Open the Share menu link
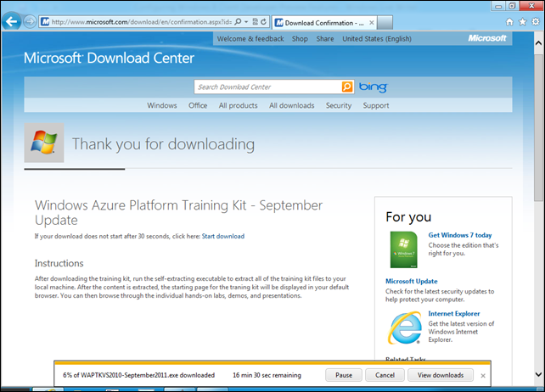Viewport: 545px width, 392px height. pos(325,39)
